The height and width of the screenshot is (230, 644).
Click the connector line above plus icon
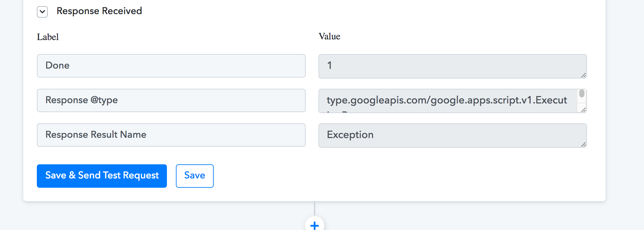pyautogui.click(x=315, y=208)
